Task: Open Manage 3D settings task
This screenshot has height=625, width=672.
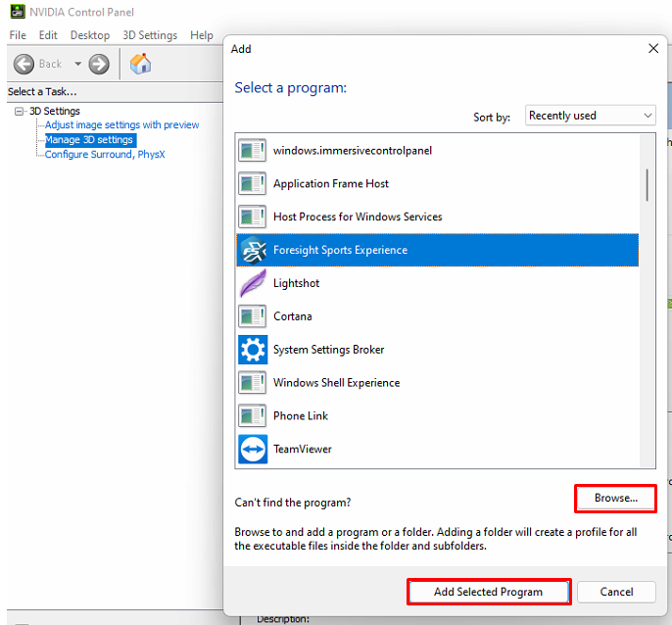Action: coord(89,140)
